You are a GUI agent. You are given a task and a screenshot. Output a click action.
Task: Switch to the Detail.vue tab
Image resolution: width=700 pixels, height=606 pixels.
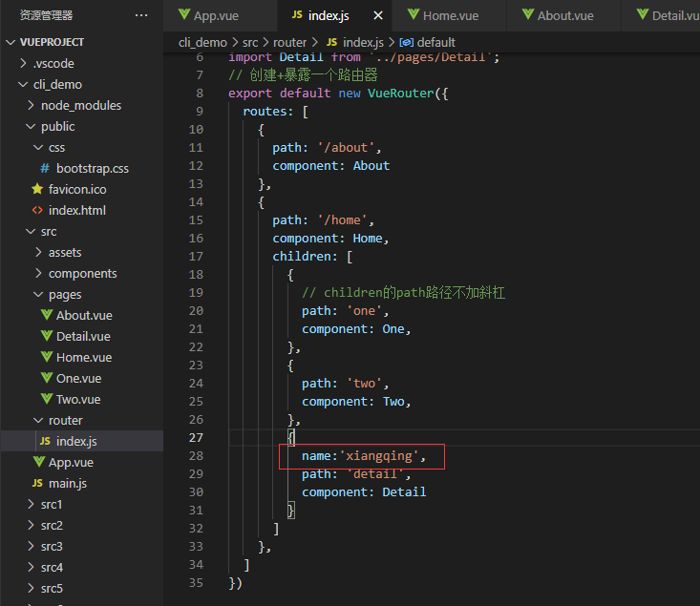point(661,15)
